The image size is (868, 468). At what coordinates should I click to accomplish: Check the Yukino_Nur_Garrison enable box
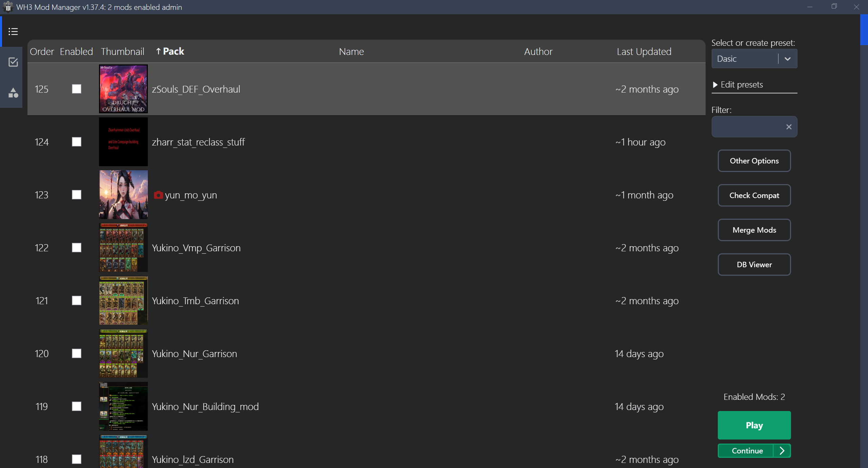click(x=76, y=353)
